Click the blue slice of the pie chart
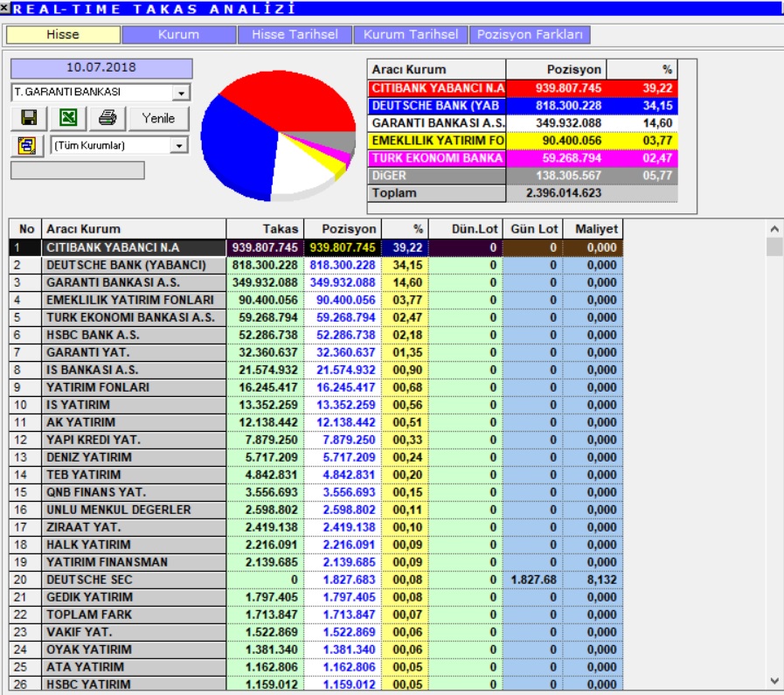Image resolution: width=784 pixels, height=695 pixels. coord(238,148)
